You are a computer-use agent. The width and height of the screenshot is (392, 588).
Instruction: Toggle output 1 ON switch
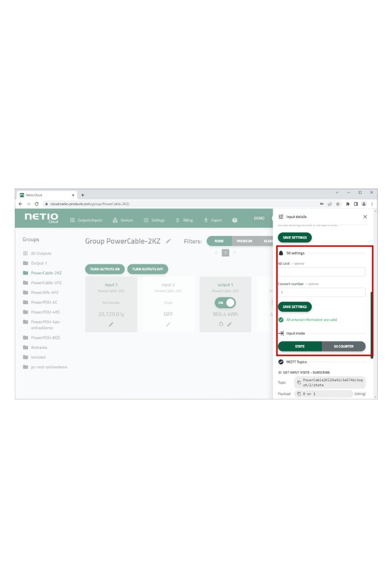click(x=225, y=303)
